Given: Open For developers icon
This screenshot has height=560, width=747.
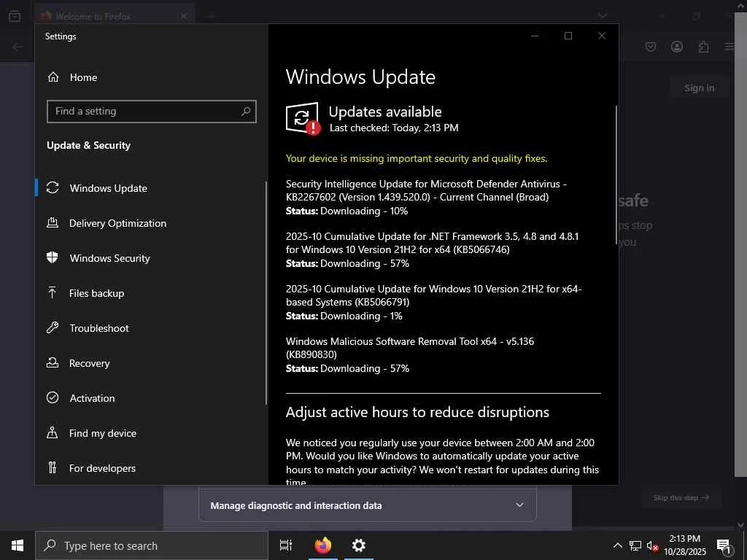Looking at the screenshot, I should pyautogui.click(x=53, y=467).
